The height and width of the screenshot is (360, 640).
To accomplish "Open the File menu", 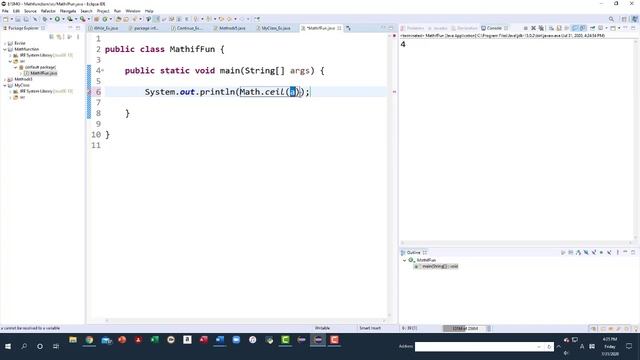I will pos(5,11).
